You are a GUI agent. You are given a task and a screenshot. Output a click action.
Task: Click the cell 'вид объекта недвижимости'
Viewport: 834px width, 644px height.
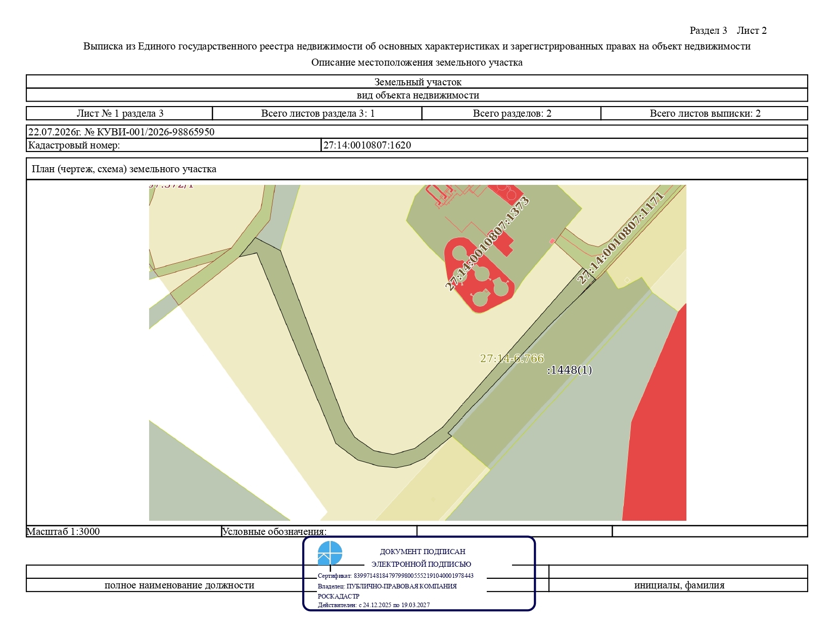tap(417, 95)
